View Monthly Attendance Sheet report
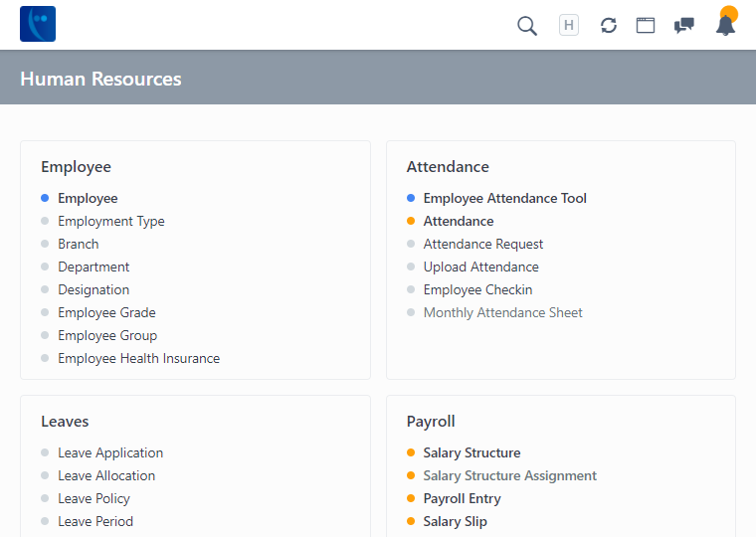 coord(502,313)
